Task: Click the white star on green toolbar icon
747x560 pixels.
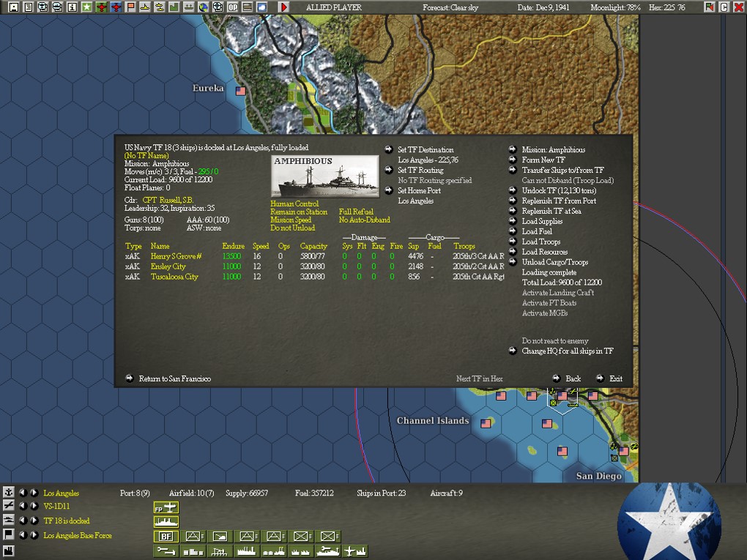Action: [x=86, y=7]
